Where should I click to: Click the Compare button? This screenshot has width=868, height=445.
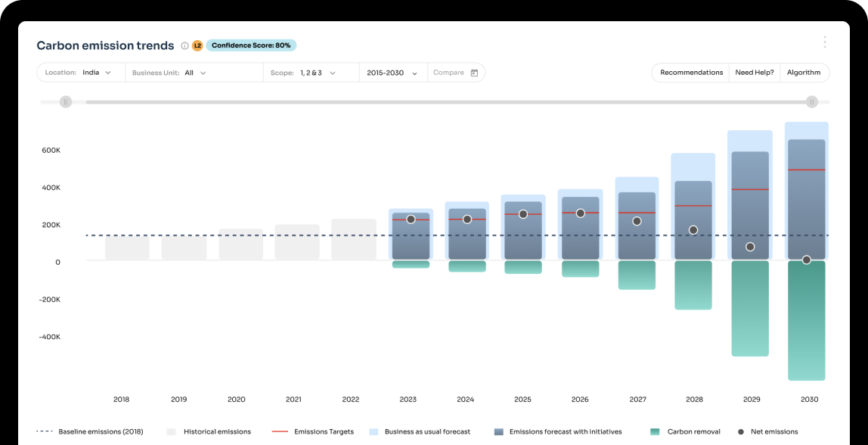[454, 72]
